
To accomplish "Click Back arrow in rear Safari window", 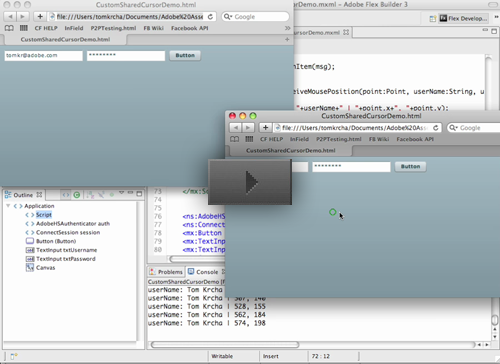I will pos(10,16).
